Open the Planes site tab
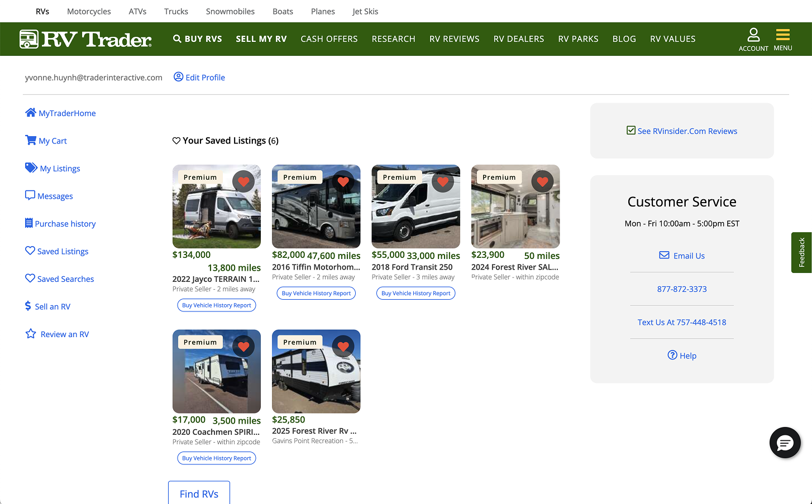Screen dimensions: 812x504 (x=323, y=11)
